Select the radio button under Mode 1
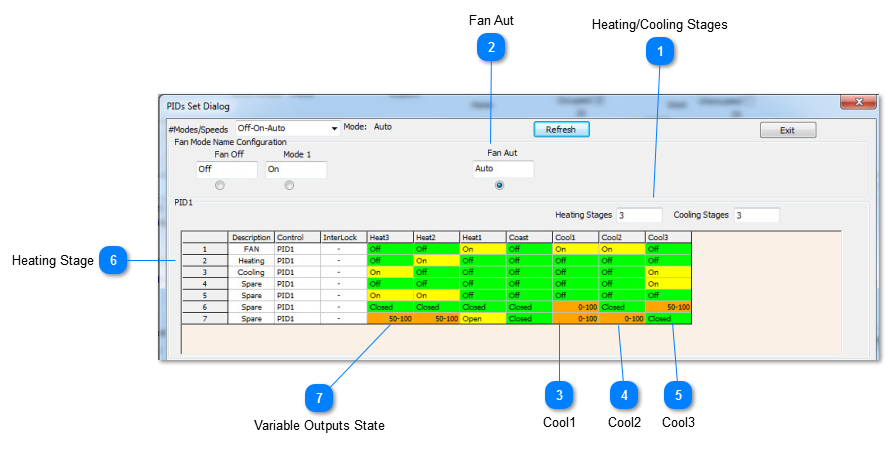 tap(289, 185)
